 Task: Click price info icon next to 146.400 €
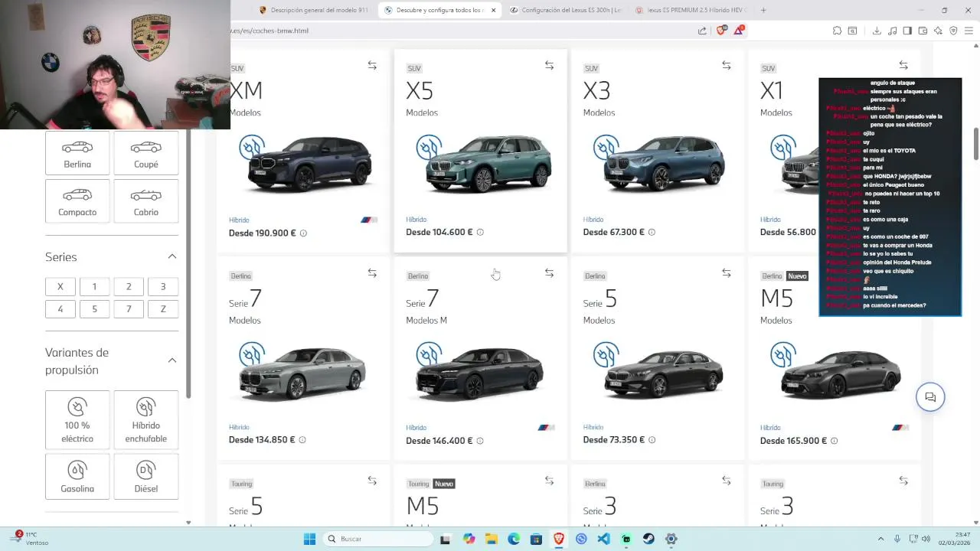tap(480, 441)
